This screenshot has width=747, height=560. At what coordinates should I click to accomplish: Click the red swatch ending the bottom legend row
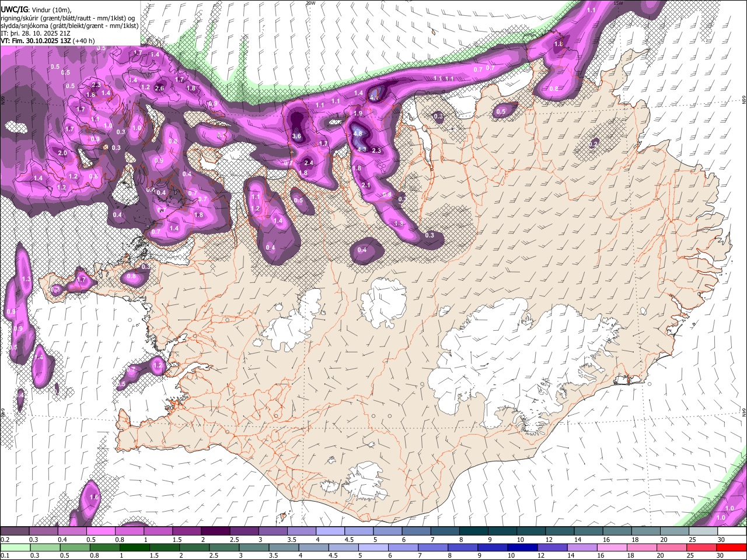point(732,547)
